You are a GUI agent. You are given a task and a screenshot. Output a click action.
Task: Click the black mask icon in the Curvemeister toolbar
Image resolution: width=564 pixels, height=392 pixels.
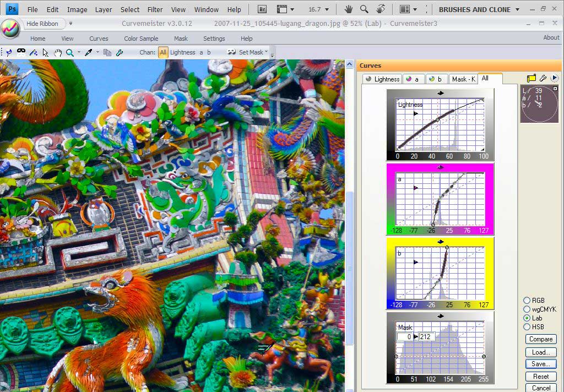tap(21, 52)
